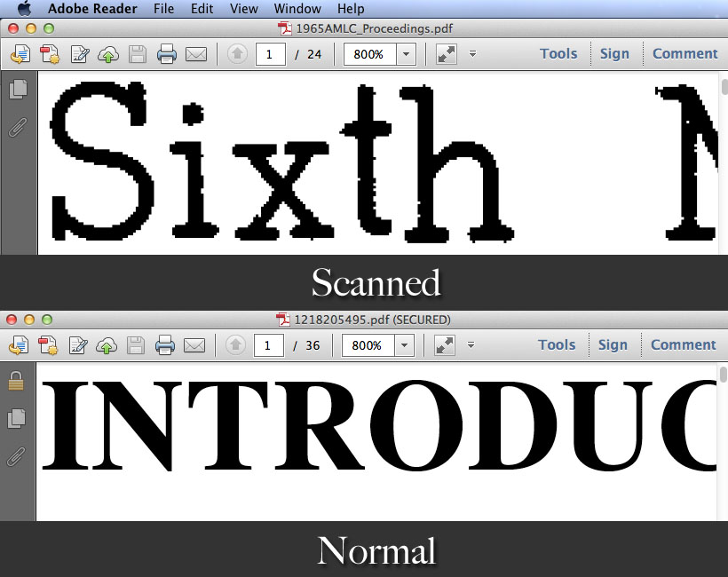Open the Apple menu
Viewport: 728px width, 577px height.
25,8
